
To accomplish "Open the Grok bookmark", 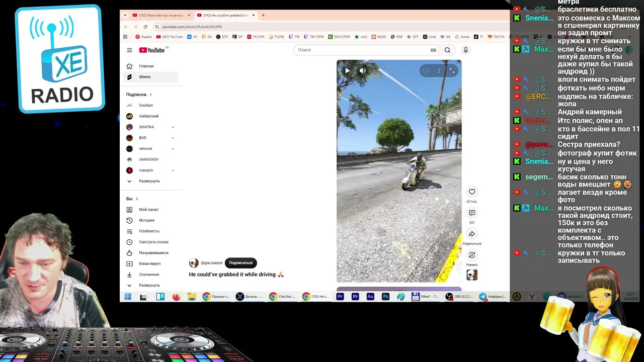I will coord(429,37).
